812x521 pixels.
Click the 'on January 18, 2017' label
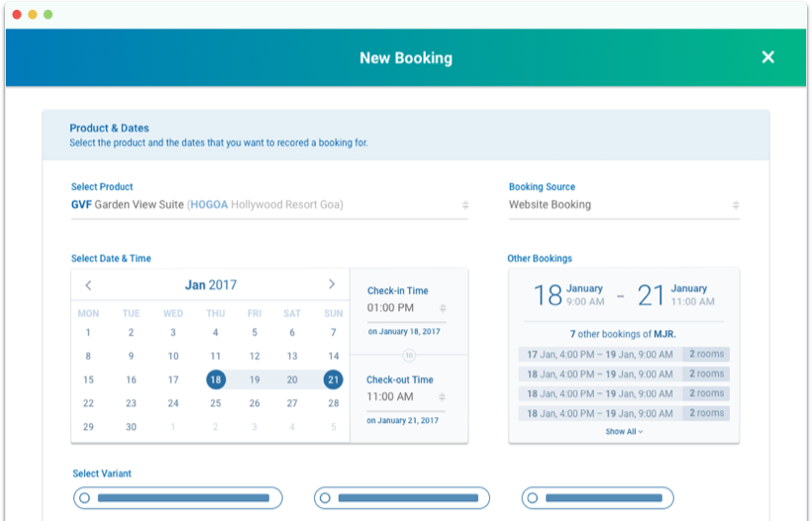404,332
